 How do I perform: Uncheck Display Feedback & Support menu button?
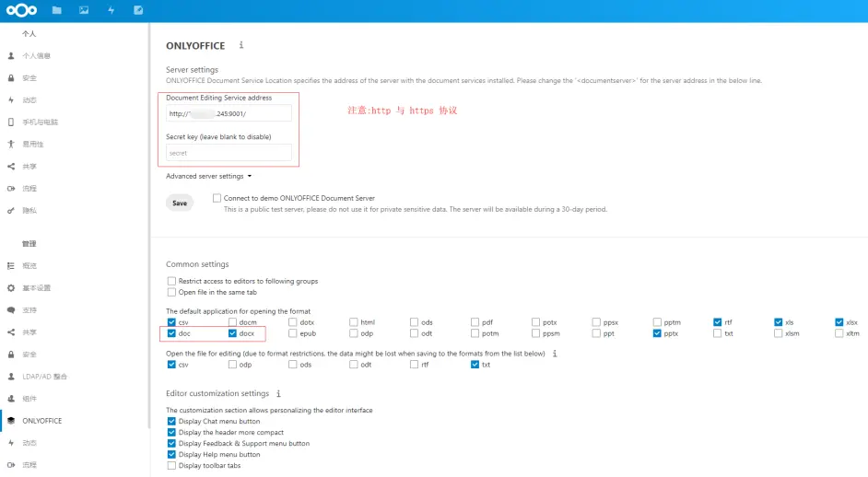(171, 443)
